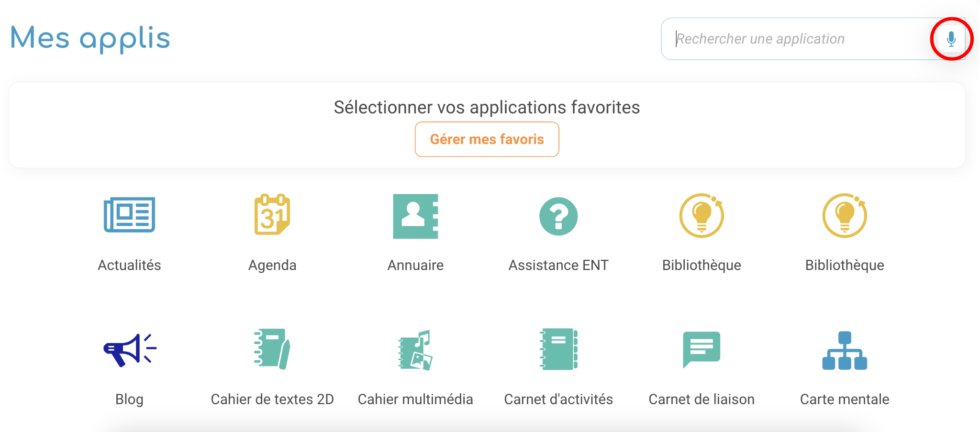Launch the first Bibliothèque app
This screenshot has width=980, height=432.
click(x=702, y=216)
